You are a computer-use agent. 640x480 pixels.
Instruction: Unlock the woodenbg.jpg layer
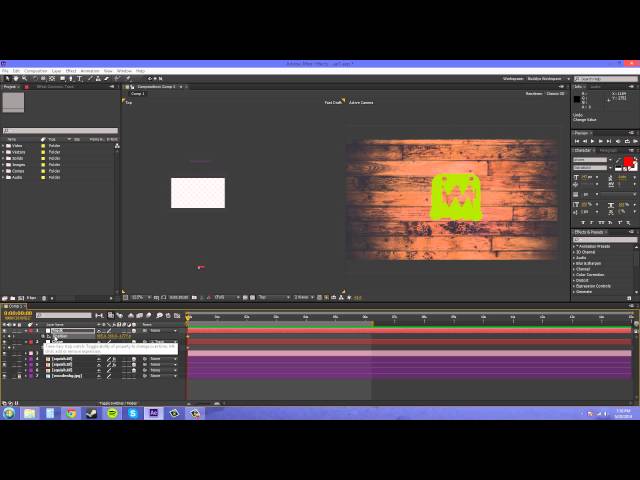(19, 376)
